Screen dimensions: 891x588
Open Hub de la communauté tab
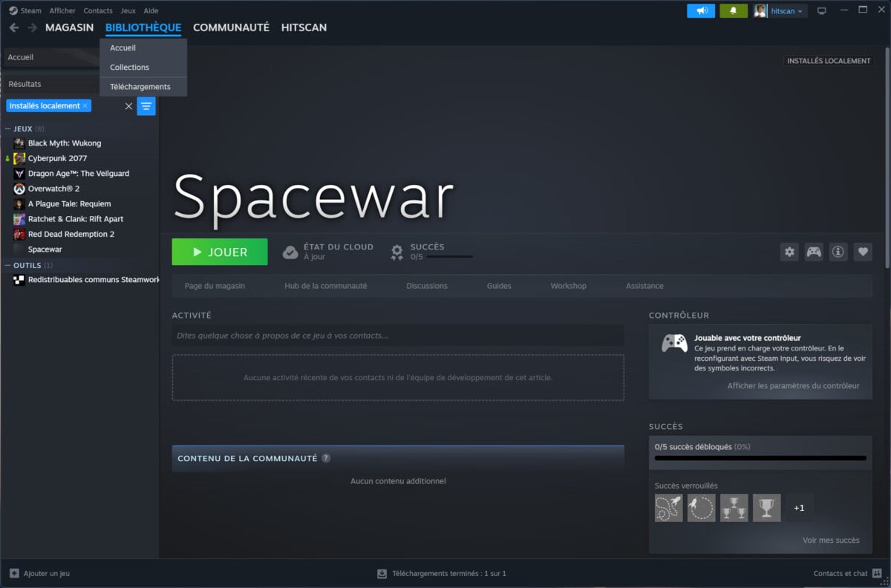325,286
